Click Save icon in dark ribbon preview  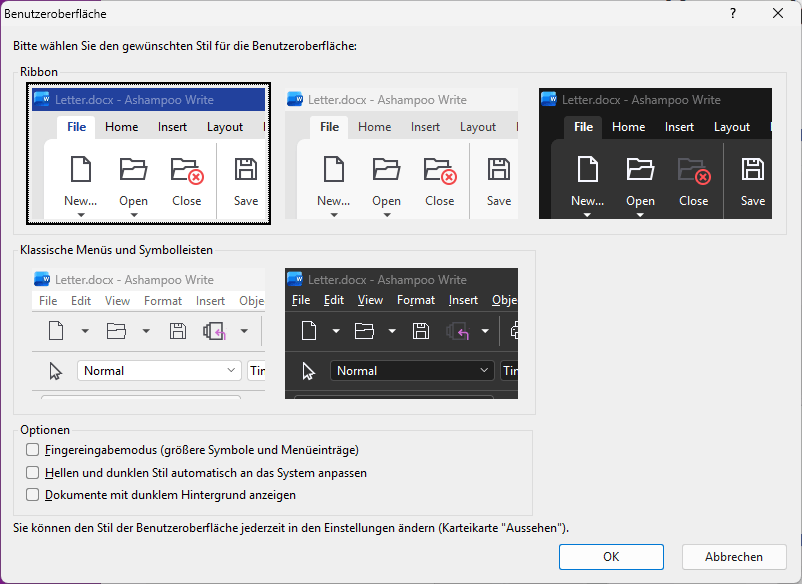753,169
